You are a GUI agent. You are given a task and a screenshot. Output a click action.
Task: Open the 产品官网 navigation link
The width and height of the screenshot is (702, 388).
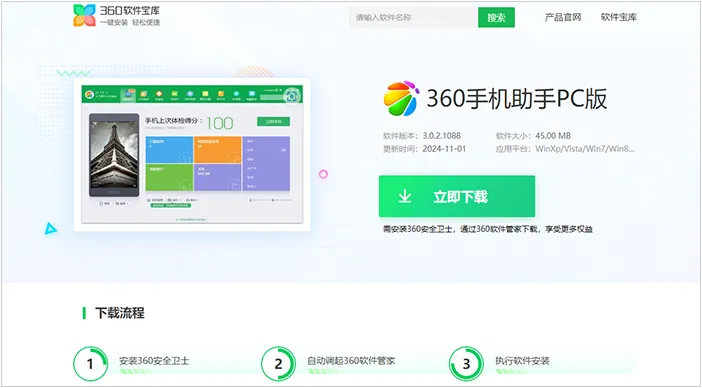[563, 17]
